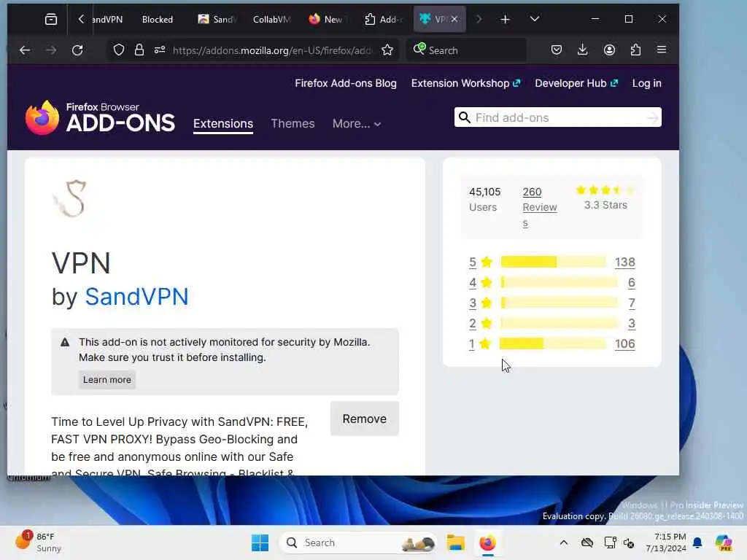Screen dimensions: 747x560
Task: Switch to the Add-ons tab
Action: (384, 19)
